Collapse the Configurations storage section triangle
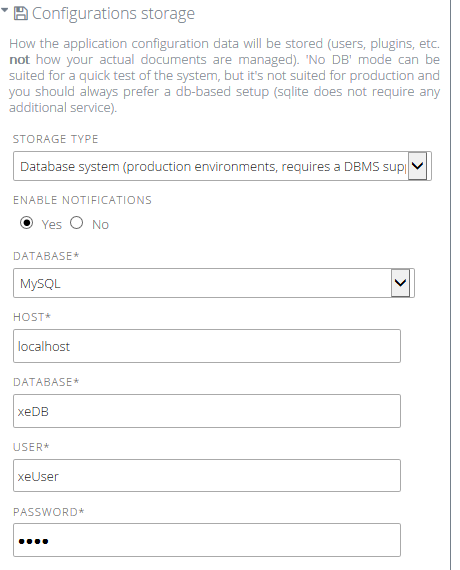 4,10
